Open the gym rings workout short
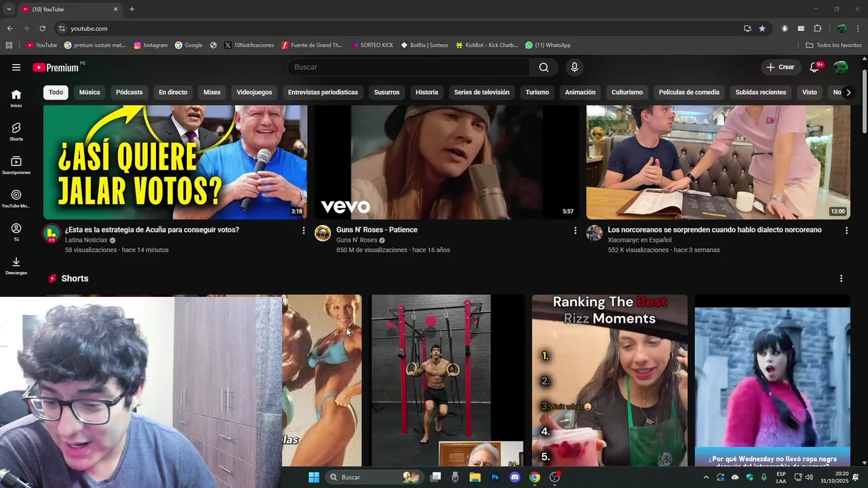The height and width of the screenshot is (488, 868). [x=448, y=380]
